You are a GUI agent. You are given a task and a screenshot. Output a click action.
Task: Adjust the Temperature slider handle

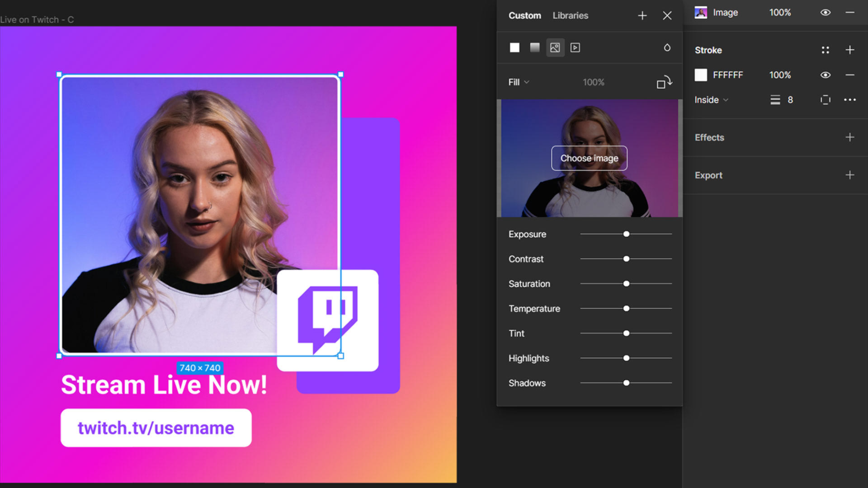pyautogui.click(x=626, y=309)
